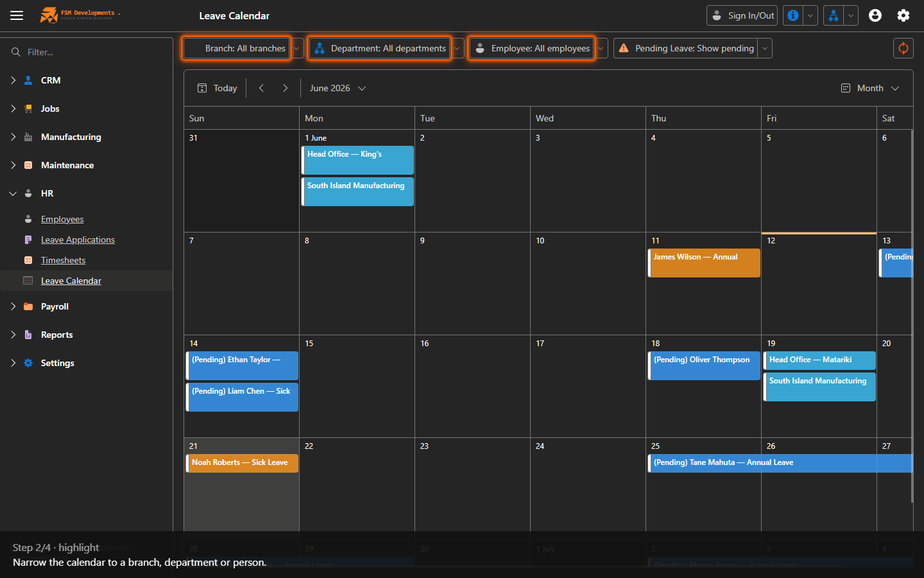
Task: Click the Settings cog icon in sidebar
Action: [28, 363]
